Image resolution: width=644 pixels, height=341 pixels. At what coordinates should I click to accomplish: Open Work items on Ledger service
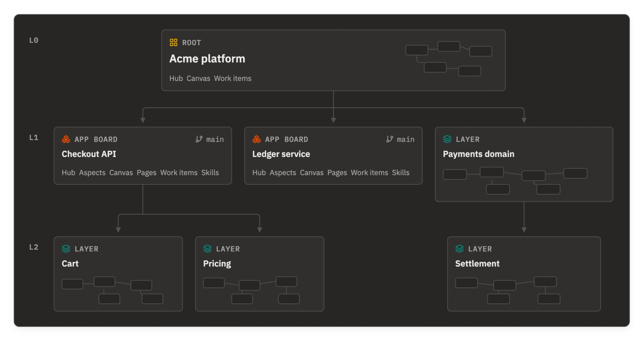[369, 173]
